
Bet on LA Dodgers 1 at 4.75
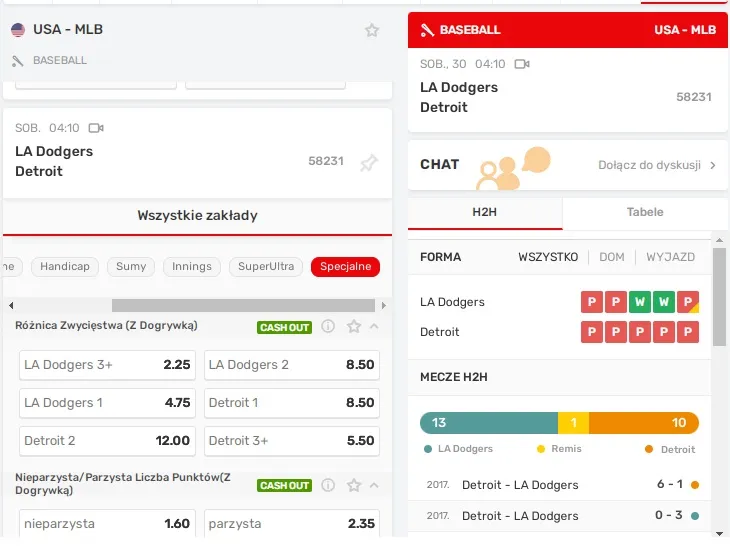(107, 403)
